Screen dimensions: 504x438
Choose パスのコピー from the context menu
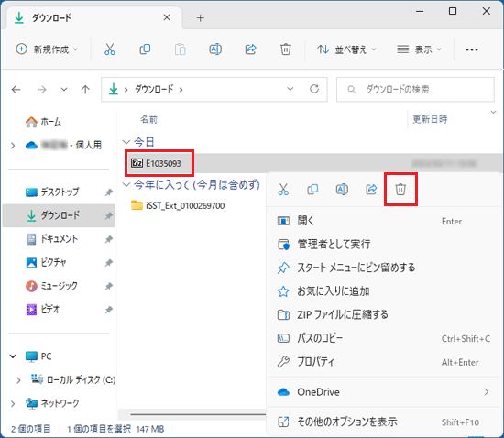(384, 338)
